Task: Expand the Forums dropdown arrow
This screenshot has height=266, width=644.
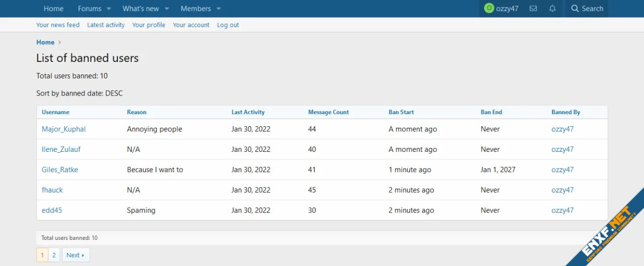Action: click(x=109, y=9)
